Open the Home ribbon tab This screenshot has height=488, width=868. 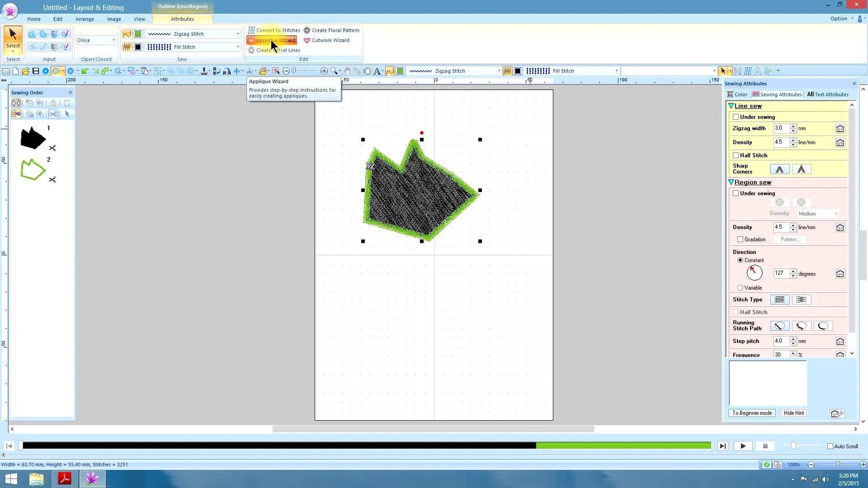click(34, 19)
